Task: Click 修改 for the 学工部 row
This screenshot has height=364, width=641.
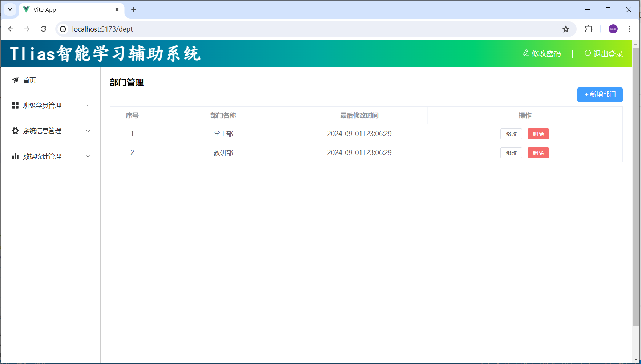Action: [511, 134]
